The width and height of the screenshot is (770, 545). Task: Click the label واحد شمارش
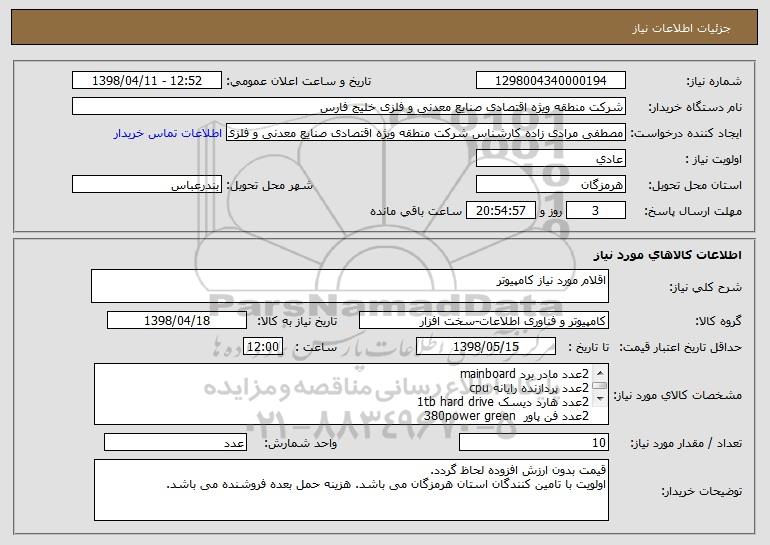[301, 443]
